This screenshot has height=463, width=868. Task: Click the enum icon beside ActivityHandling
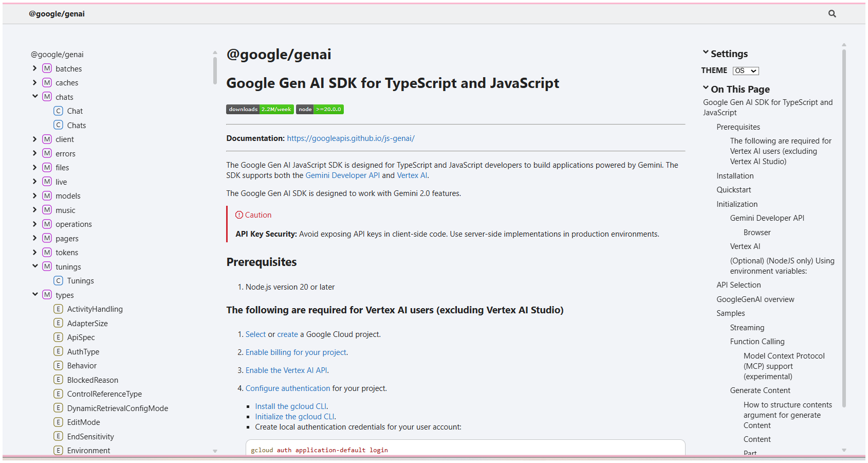(x=59, y=309)
